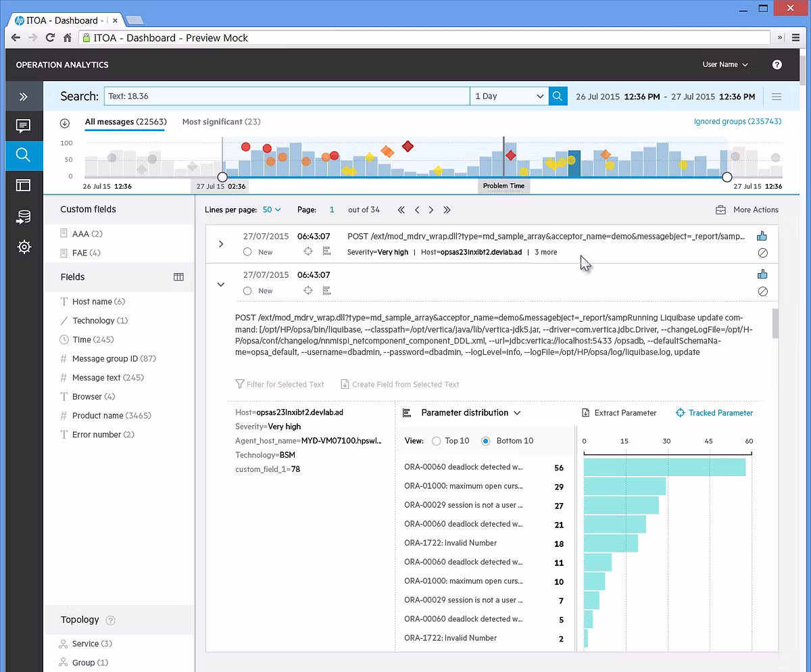Select Host name field
811x672 pixels.
pyautogui.click(x=93, y=302)
